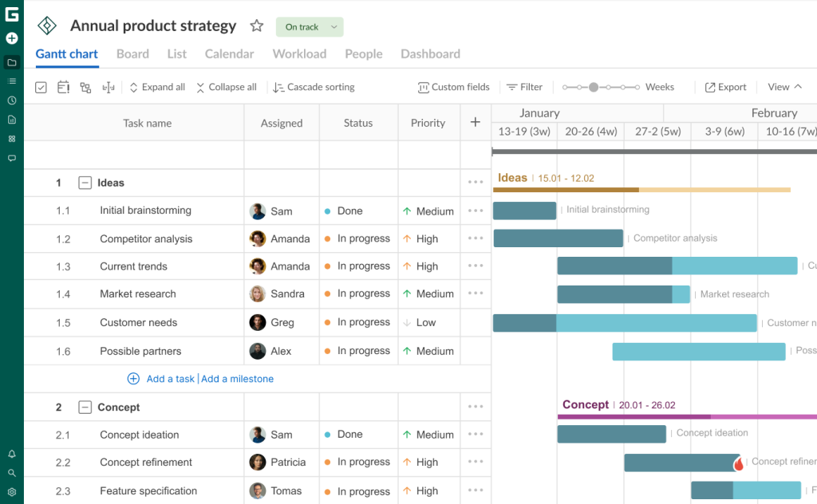This screenshot has width=817, height=504.
Task: Open notifications via the bell icon
Action: click(11, 453)
